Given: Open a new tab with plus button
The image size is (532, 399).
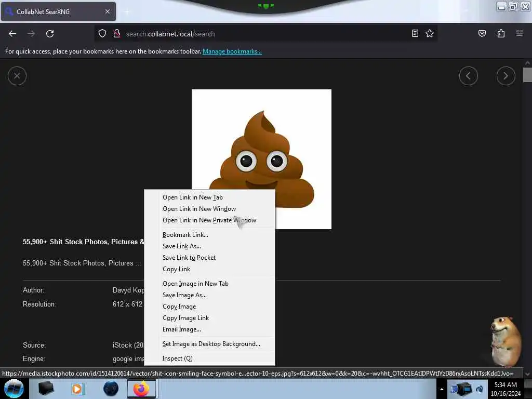Looking at the screenshot, I should coord(127,12).
